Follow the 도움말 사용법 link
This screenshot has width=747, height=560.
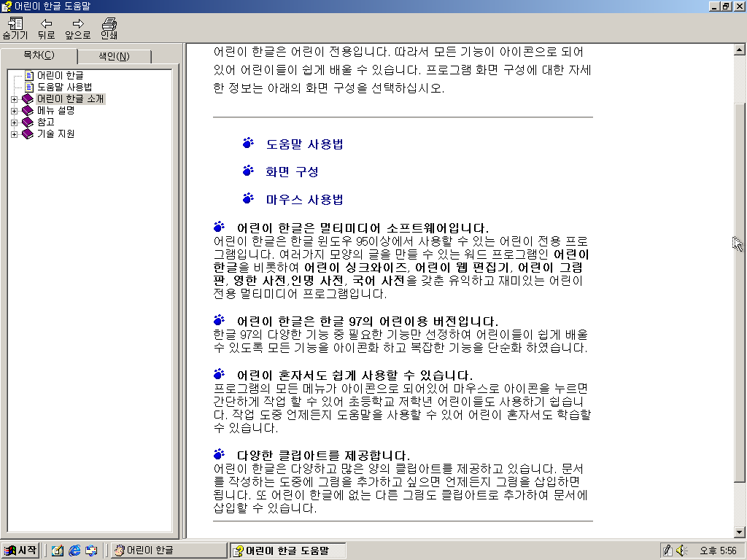tap(304, 144)
